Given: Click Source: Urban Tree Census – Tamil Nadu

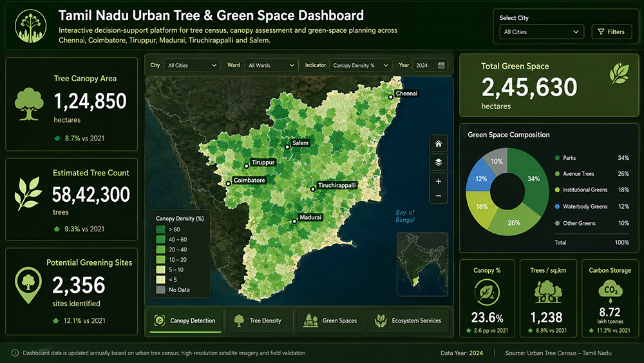Looking at the screenshot, I should coord(558,353).
